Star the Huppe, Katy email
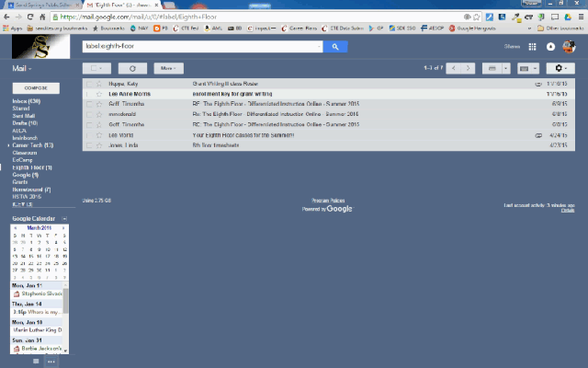Viewport: 588px width, 368px height. [x=100, y=84]
